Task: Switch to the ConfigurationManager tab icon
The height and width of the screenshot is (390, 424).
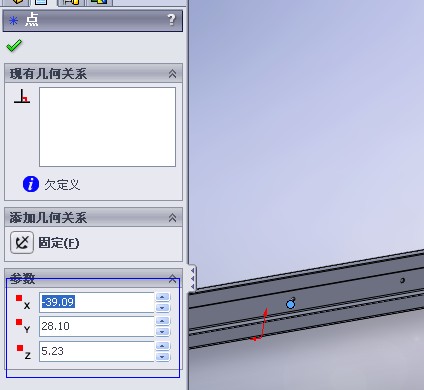Action: [x=71, y=3]
